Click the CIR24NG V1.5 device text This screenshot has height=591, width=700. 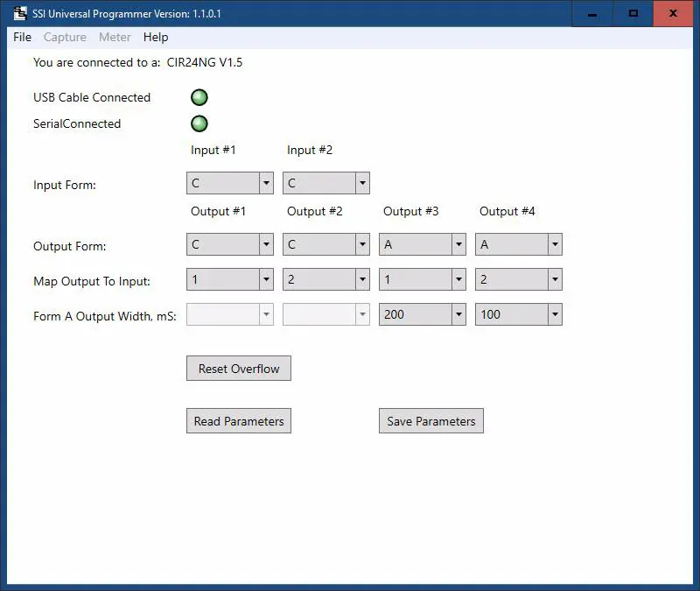point(205,62)
